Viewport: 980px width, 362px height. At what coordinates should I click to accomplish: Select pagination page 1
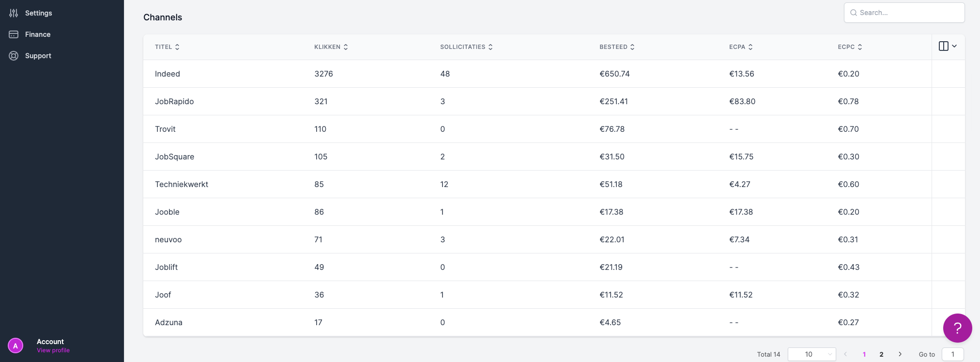point(864,354)
